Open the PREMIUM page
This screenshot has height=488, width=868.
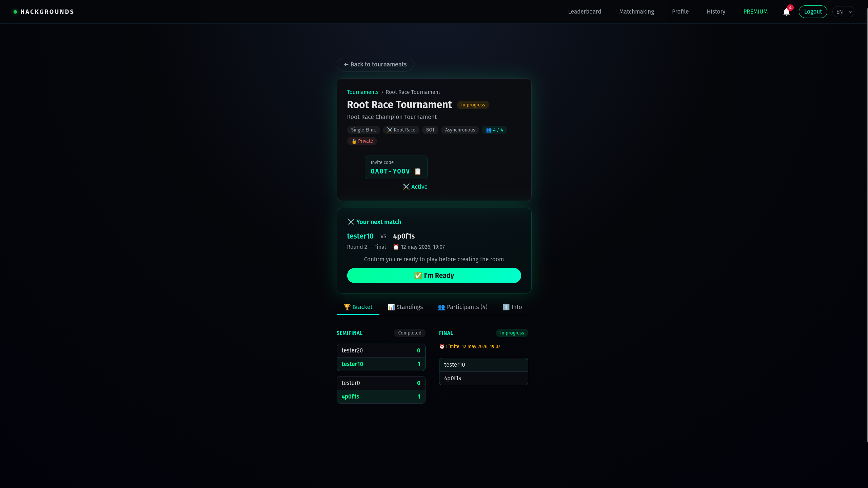755,12
